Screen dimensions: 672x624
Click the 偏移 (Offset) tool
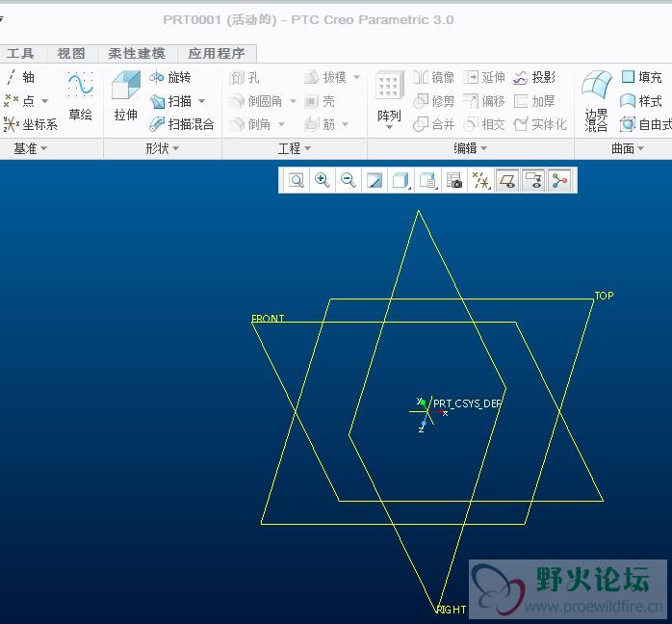pos(484,101)
